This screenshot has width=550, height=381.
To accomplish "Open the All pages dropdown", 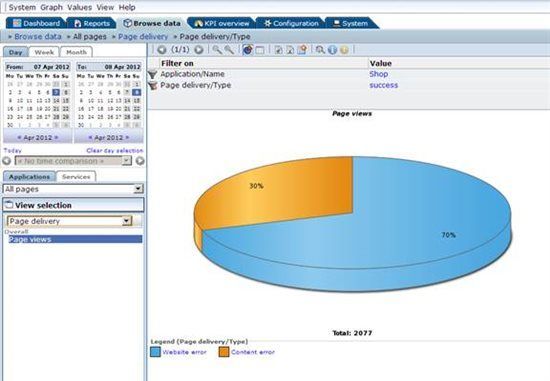I will pos(73,189).
